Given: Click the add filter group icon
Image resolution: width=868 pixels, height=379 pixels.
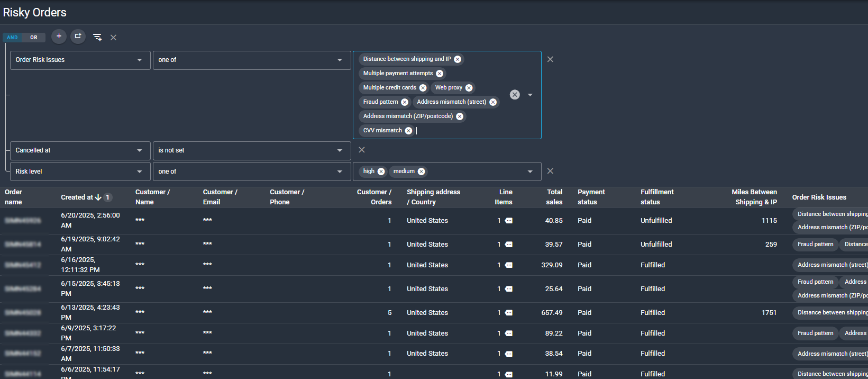Looking at the screenshot, I should 78,37.
